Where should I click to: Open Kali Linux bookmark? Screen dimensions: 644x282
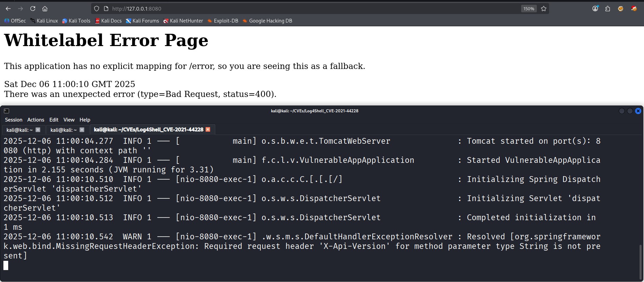pos(44,21)
